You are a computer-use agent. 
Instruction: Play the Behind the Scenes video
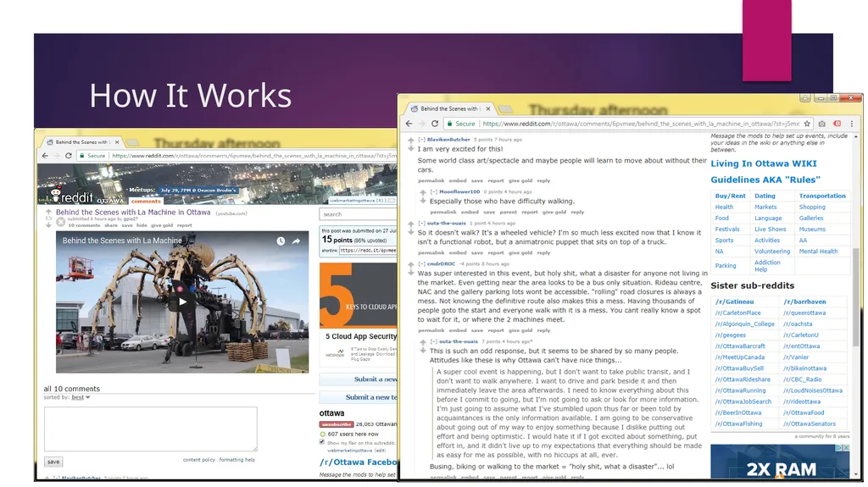(x=182, y=302)
